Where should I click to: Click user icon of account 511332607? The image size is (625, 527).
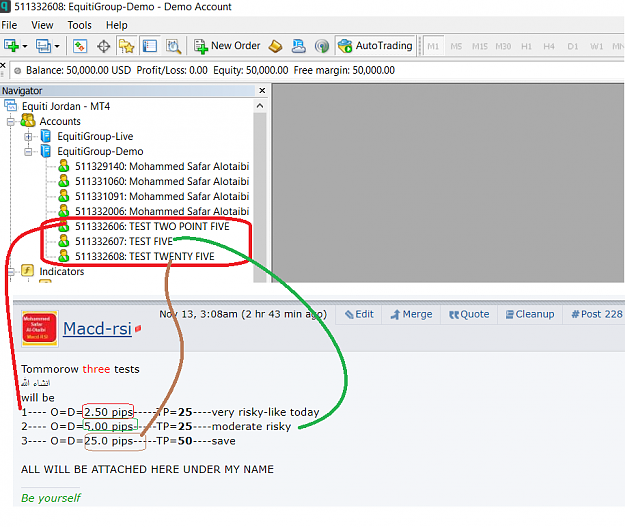(x=63, y=241)
